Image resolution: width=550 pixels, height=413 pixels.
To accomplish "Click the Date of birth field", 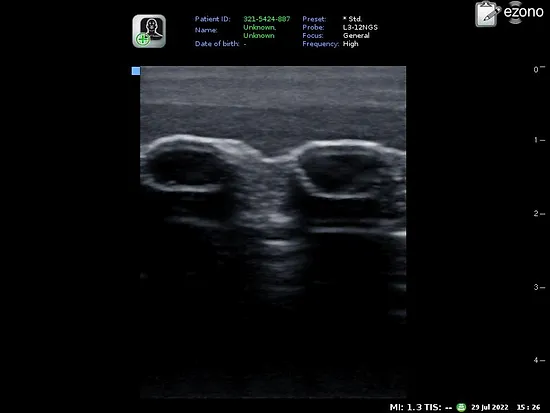I will tap(221, 44).
